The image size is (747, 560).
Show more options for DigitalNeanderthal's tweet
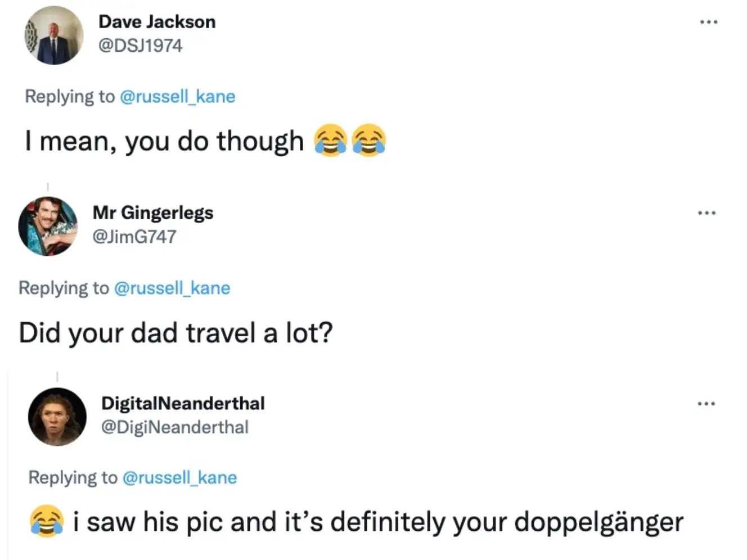tap(706, 404)
